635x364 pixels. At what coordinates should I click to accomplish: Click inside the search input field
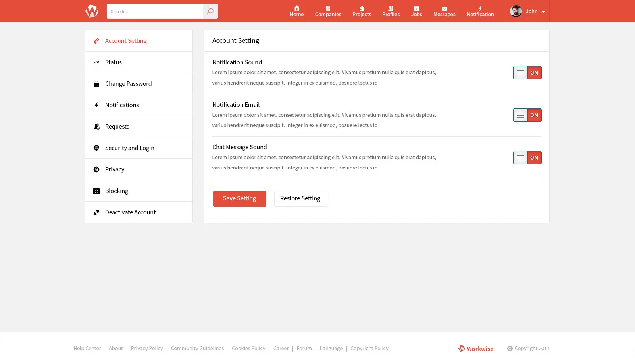click(x=155, y=11)
